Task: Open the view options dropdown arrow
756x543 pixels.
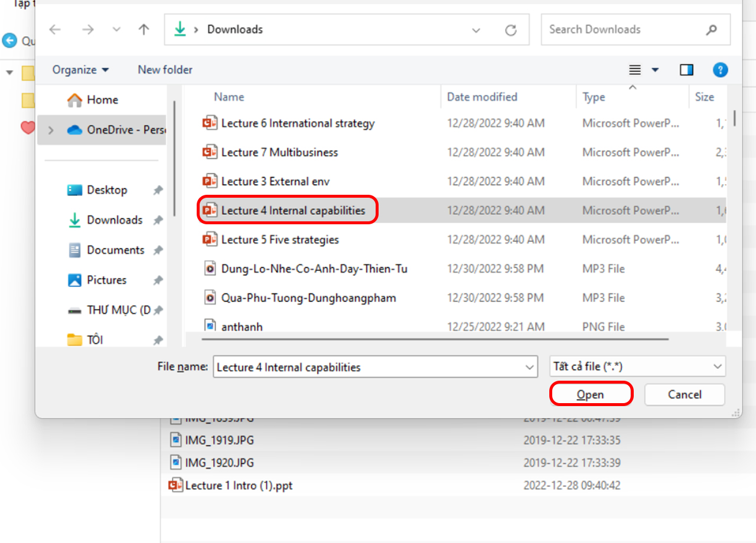Action: [x=655, y=70]
